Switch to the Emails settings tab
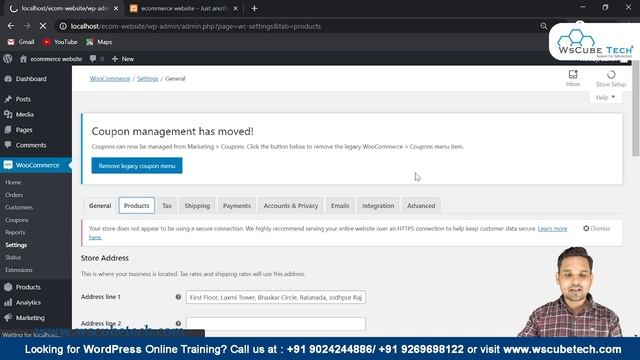Screen dimensions: 640x360 click(x=340, y=206)
